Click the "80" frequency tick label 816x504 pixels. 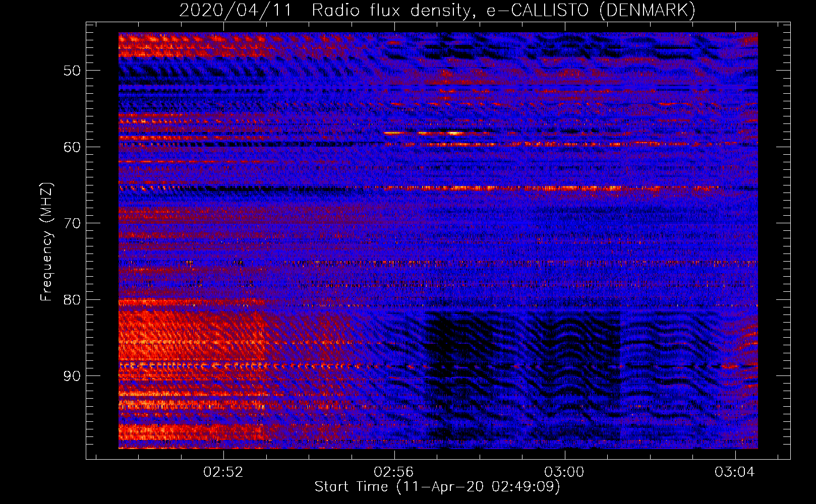(72, 300)
